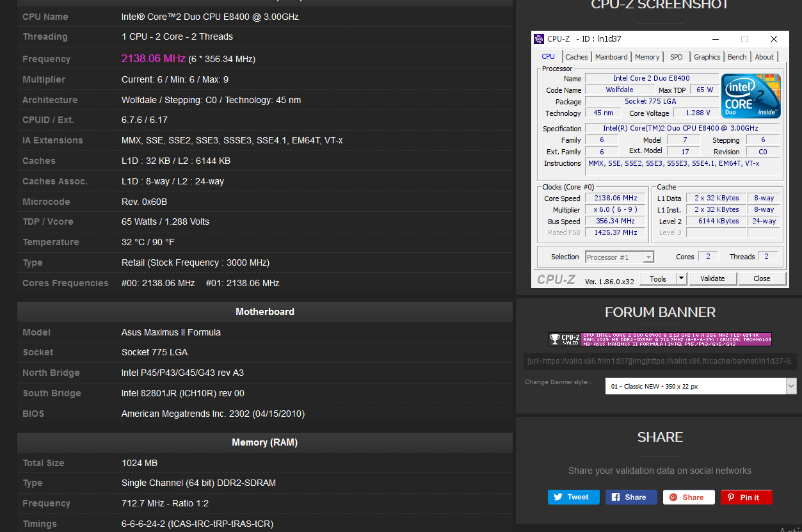Open the Memory tab in CPU-Z
The width and height of the screenshot is (802, 532).
coord(647,57)
